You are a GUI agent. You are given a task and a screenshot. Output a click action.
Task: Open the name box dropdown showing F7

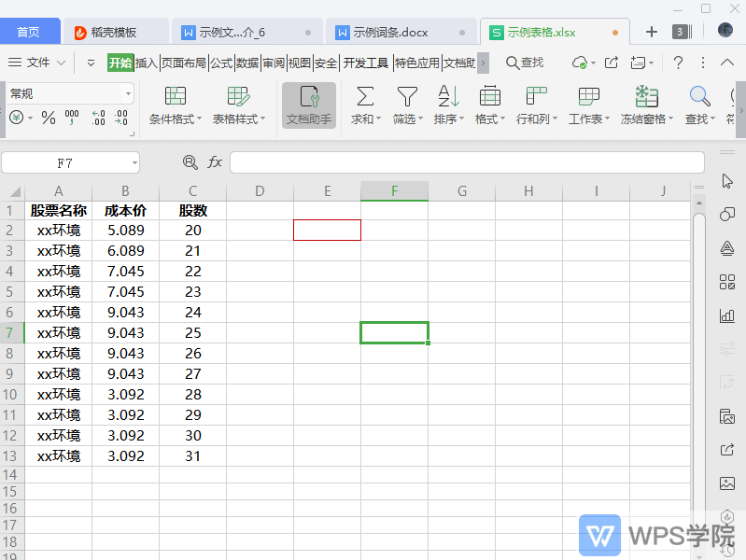click(134, 163)
